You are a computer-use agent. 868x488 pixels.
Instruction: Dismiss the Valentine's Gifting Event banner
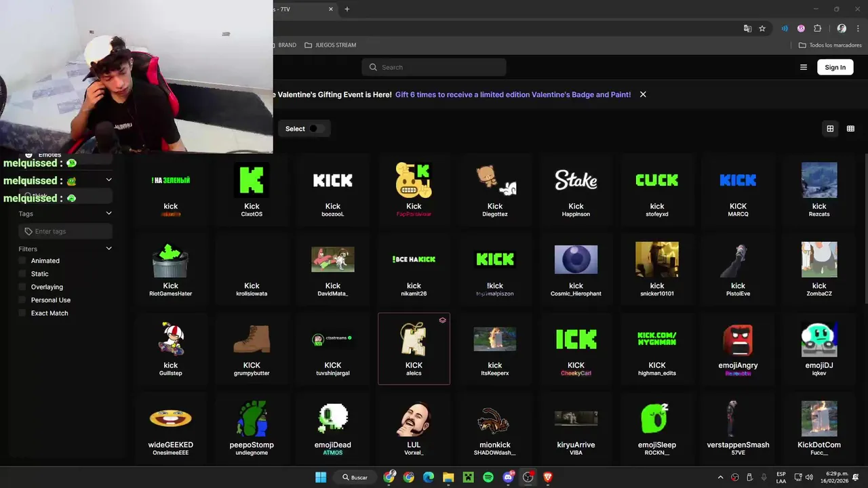pyautogui.click(x=643, y=94)
